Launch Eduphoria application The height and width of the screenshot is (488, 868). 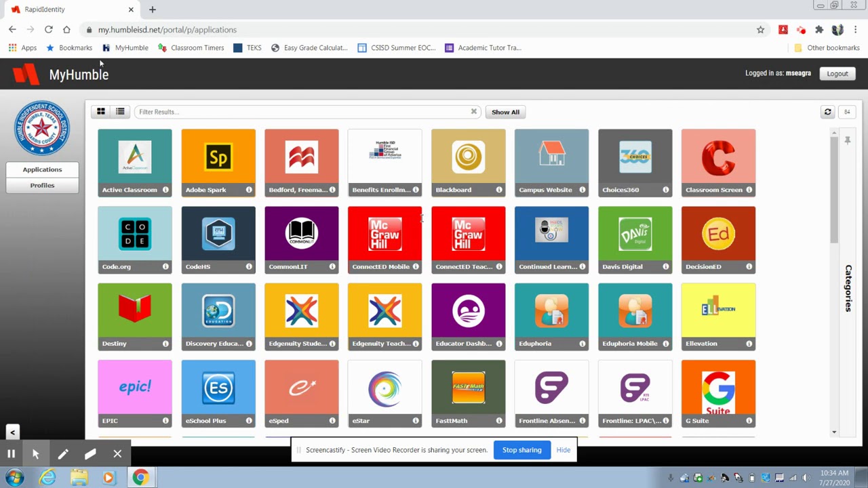pos(551,317)
